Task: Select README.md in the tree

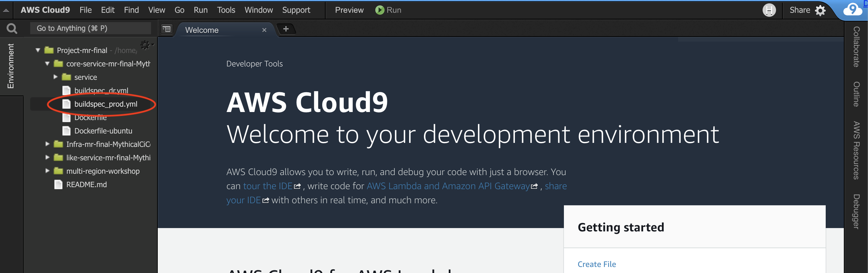Action: pyautogui.click(x=87, y=184)
